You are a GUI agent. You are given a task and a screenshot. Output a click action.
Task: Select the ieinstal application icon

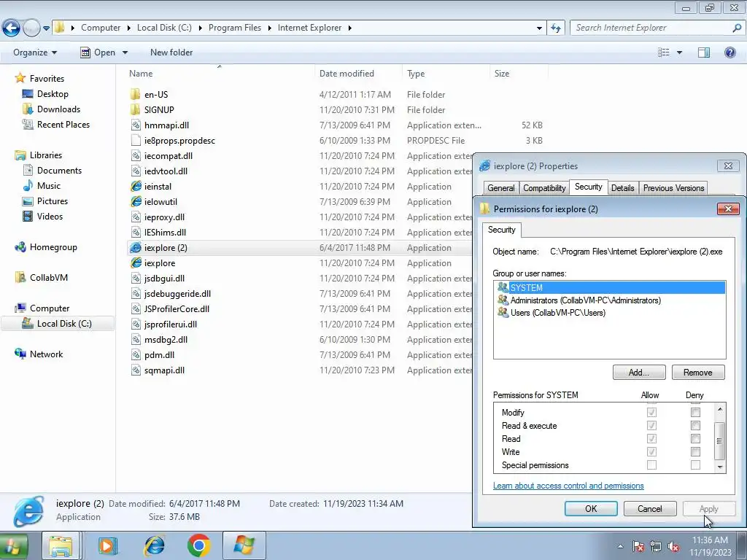coord(136,186)
